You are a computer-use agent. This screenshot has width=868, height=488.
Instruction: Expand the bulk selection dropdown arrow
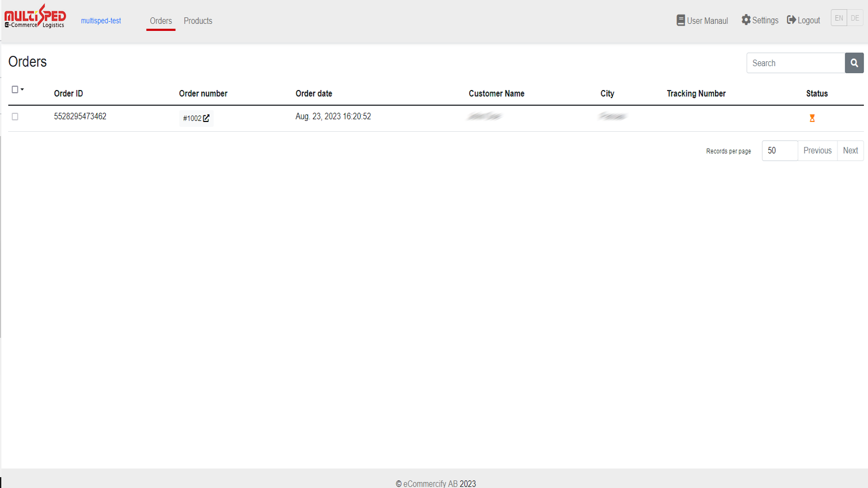(22, 89)
